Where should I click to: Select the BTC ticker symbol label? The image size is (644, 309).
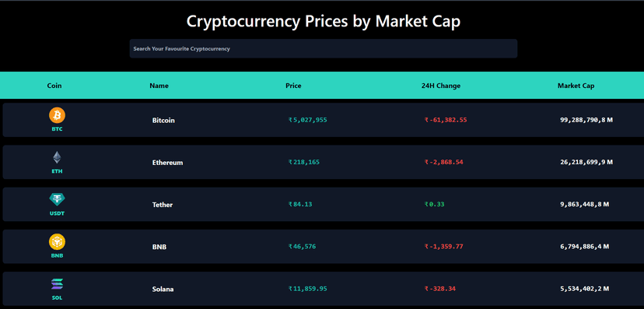pyautogui.click(x=57, y=129)
